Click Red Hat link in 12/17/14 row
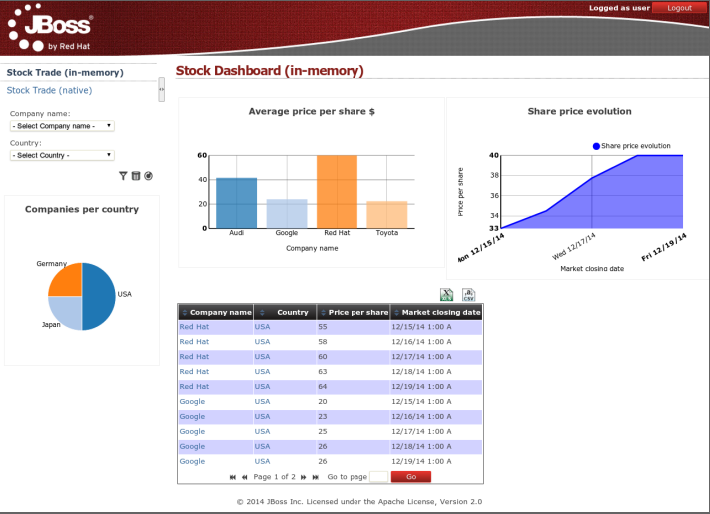The height and width of the screenshot is (514, 710). click(194, 356)
